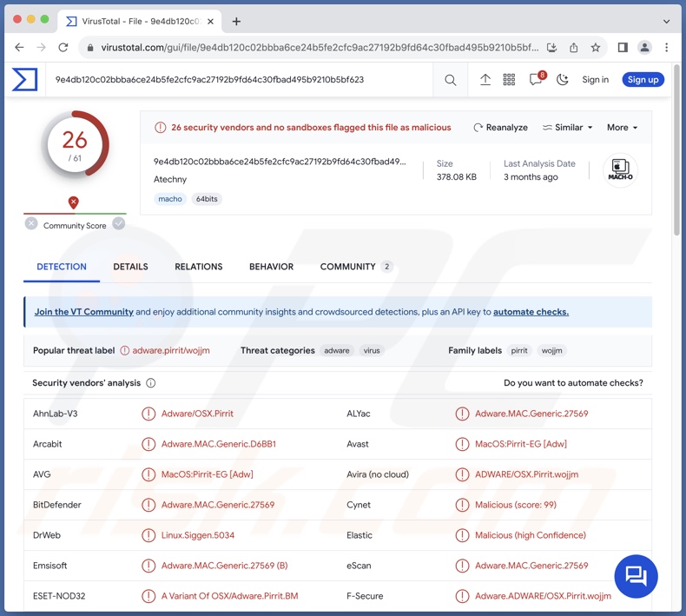This screenshot has height=616, width=686.
Task: Click the alert icon beside adware.pirrit/wojjm
Action: [x=125, y=351]
